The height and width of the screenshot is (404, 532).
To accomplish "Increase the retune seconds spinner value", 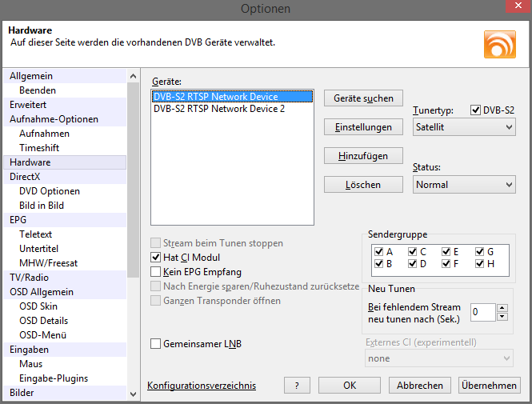I will pyautogui.click(x=502, y=308).
